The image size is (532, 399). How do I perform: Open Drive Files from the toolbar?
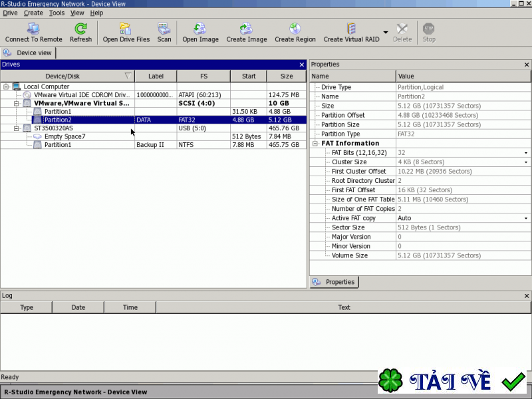(x=126, y=29)
